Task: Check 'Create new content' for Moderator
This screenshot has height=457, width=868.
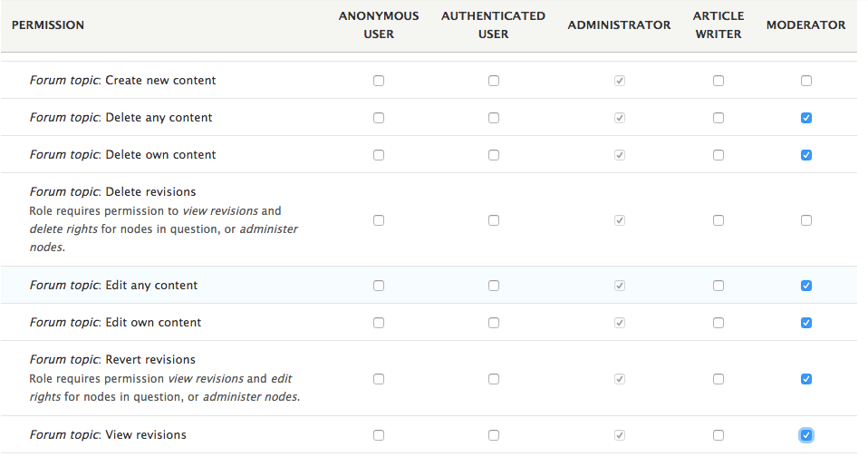Action: tap(806, 81)
